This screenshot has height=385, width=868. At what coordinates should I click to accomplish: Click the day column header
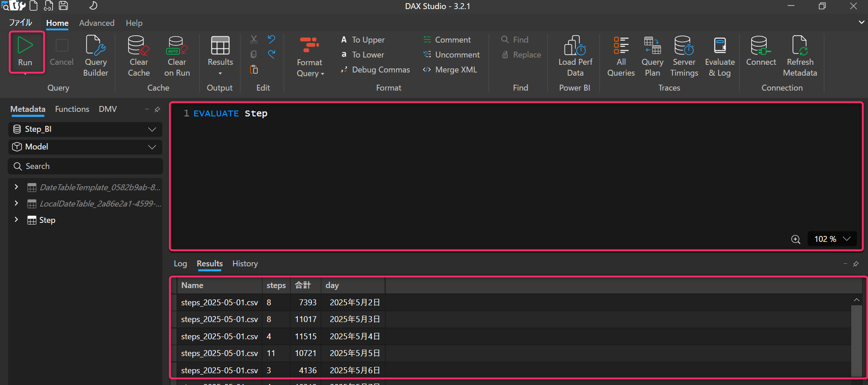click(353, 285)
